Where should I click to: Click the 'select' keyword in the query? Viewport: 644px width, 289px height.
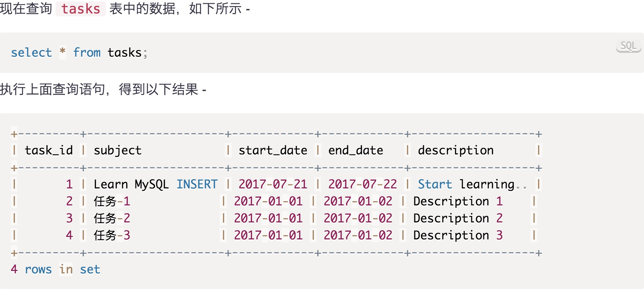(x=31, y=53)
